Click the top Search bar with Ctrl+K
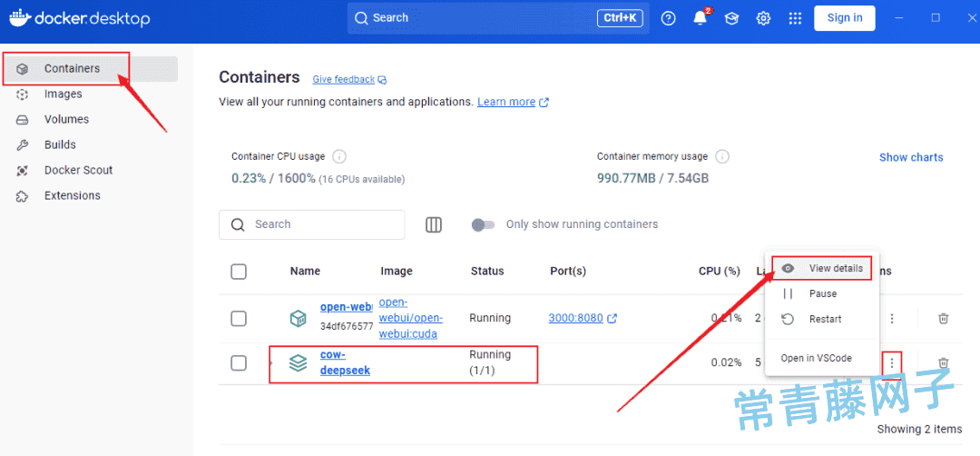The width and height of the screenshot is (980, 456). click(x=498, y=18)
